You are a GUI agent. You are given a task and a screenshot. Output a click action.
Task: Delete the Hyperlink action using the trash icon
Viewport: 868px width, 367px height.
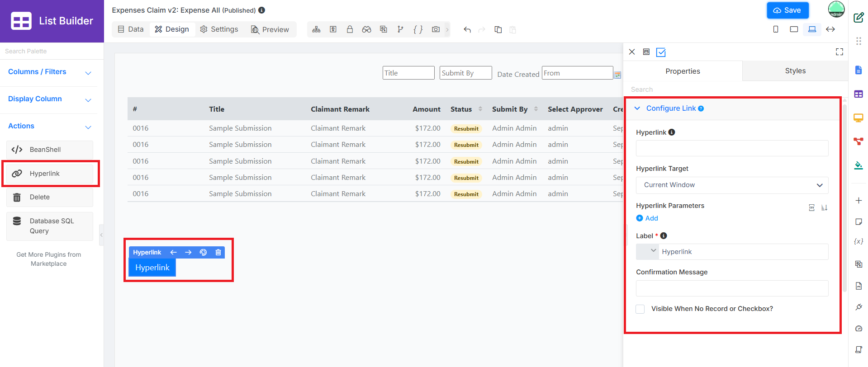(x=218, y=252)
